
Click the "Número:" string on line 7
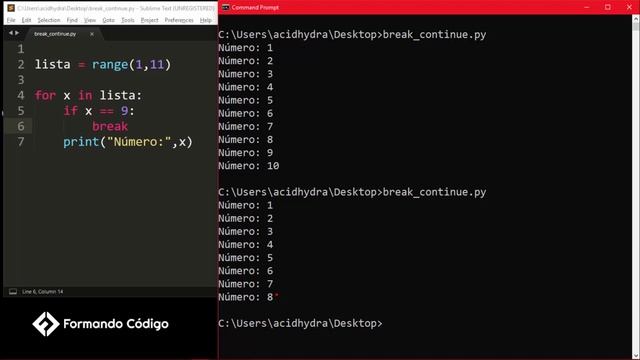139,142
